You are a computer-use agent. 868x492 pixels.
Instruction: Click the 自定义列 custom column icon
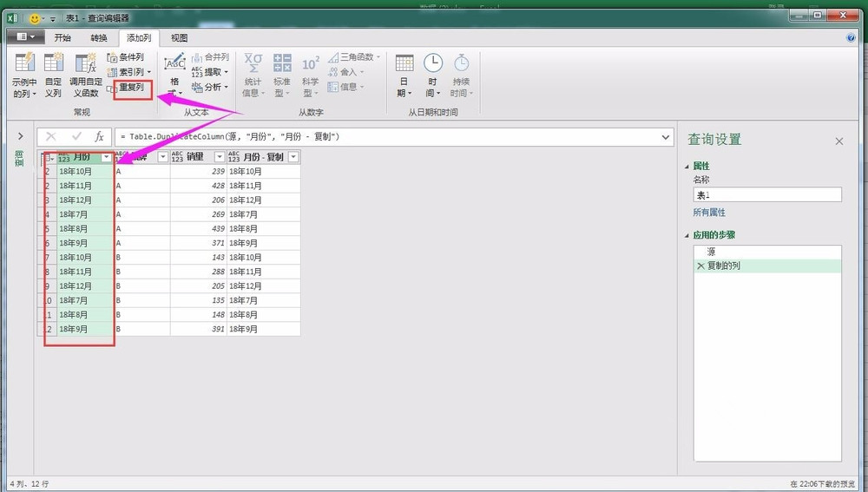(x=53, y=62)
